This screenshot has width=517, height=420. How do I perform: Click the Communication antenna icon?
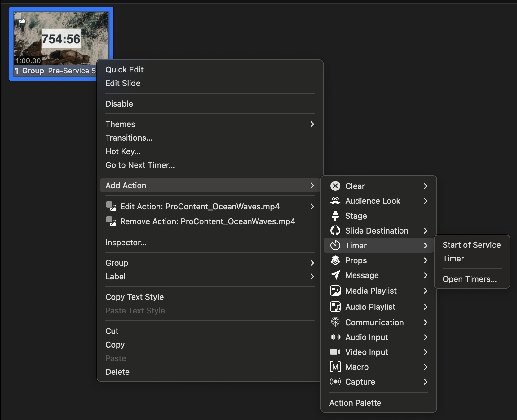(x=335, y=322)
